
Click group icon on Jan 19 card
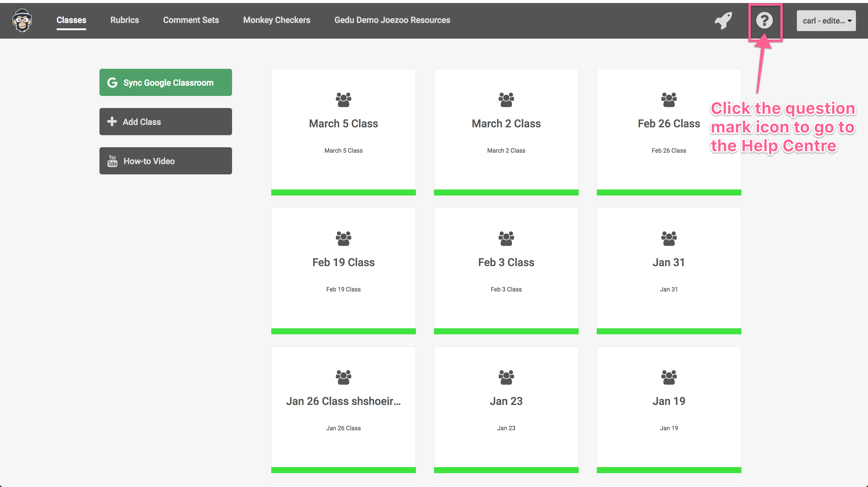click(x=668, y=377)
